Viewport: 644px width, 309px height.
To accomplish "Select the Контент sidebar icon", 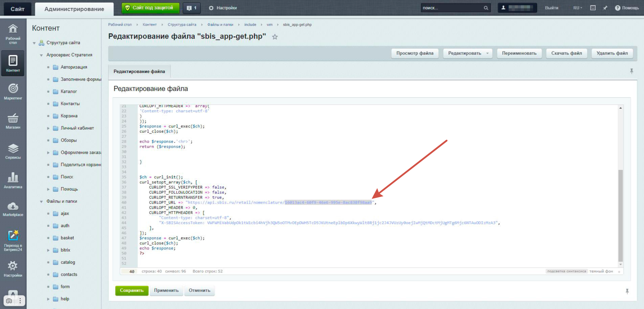I will 13,63.
